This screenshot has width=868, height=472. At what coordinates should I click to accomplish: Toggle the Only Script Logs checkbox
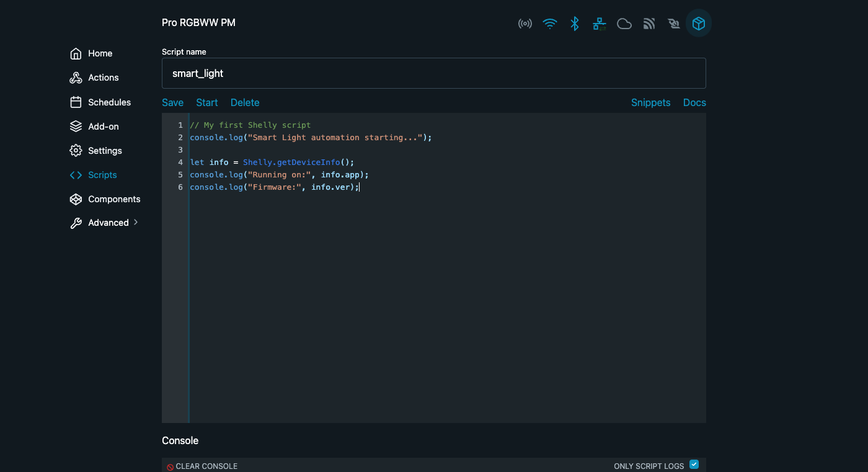coord(694,465)
